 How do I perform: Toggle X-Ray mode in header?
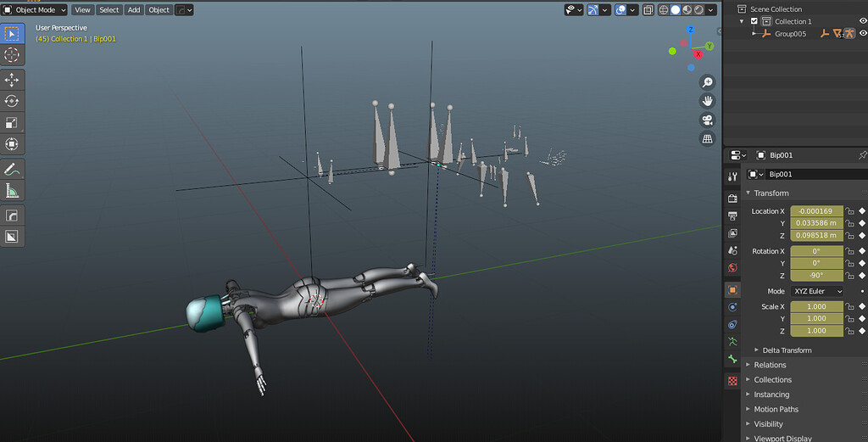tap(648, 10)
